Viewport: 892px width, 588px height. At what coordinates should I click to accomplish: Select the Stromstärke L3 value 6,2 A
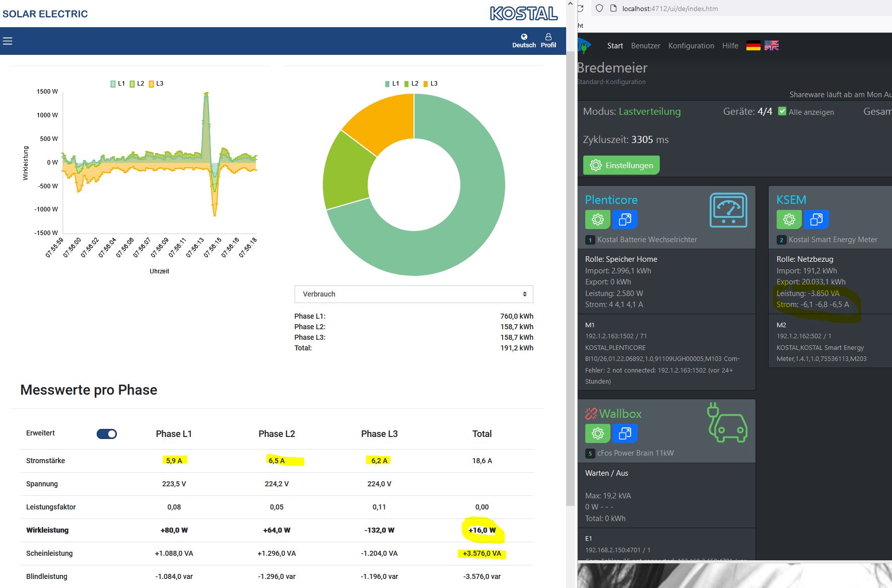click(379, 461)
